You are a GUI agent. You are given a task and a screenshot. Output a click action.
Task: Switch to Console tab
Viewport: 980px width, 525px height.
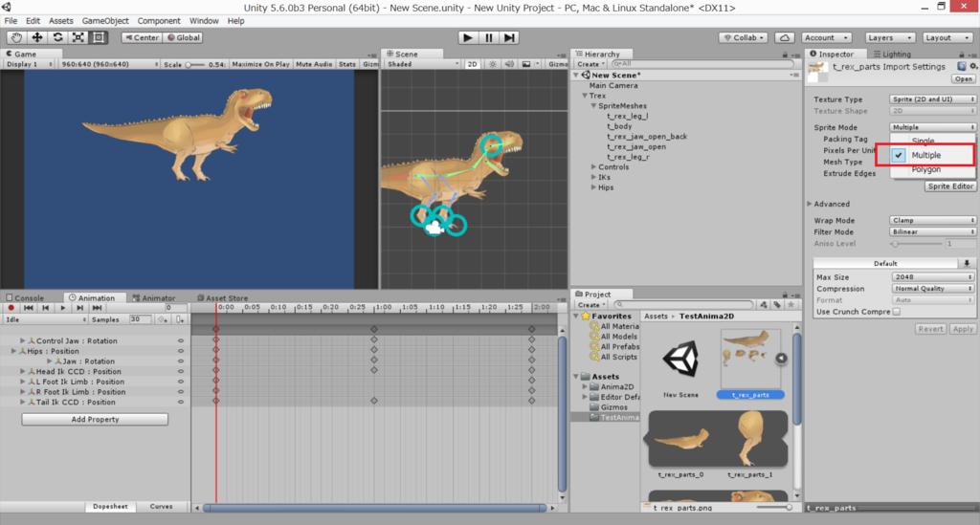(x=25, y=297)
